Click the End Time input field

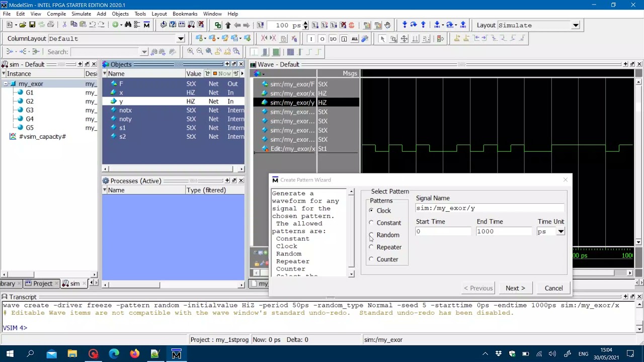coord(504,231)
